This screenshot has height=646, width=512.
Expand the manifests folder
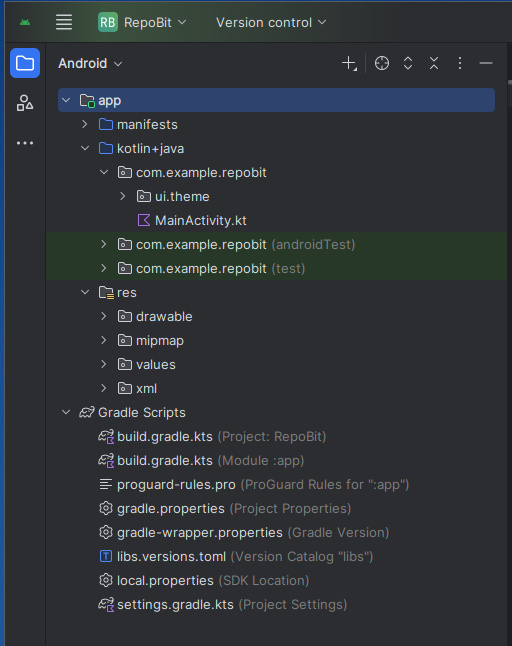[85, 124]
